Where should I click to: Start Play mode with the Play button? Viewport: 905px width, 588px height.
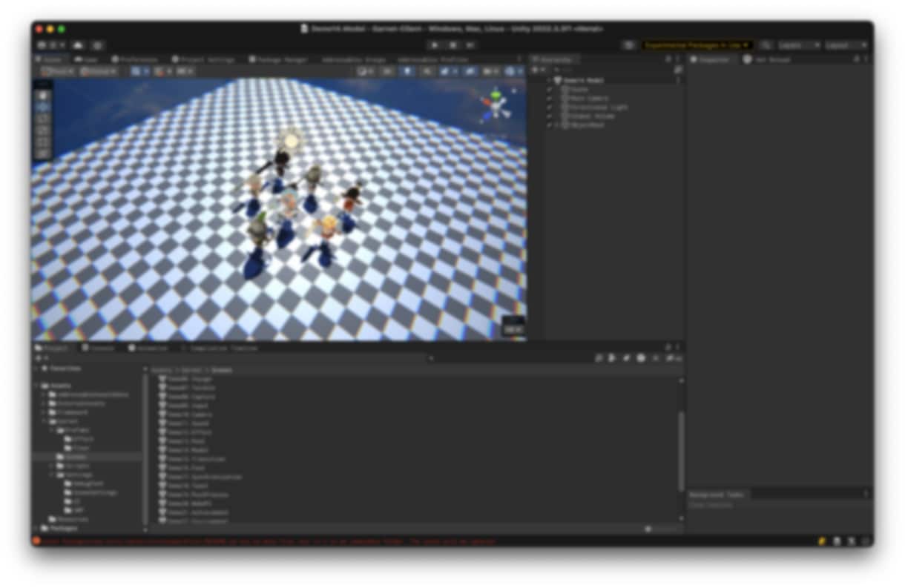pyautogui.click(x=435, y=45)
